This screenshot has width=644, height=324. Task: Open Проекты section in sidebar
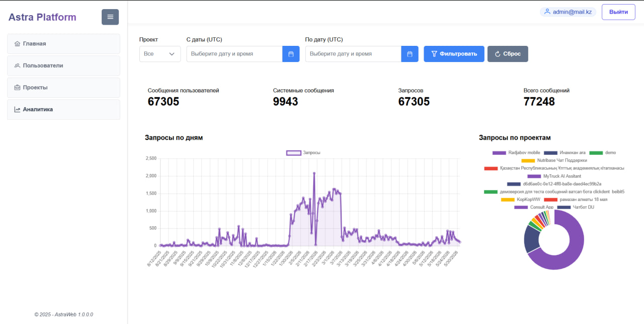click(63, 88)
